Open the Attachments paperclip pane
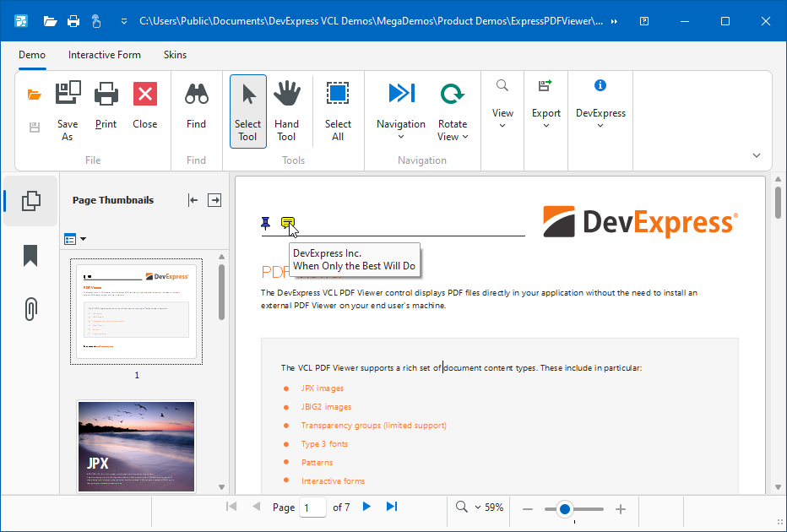 click(x=30, y=310)
